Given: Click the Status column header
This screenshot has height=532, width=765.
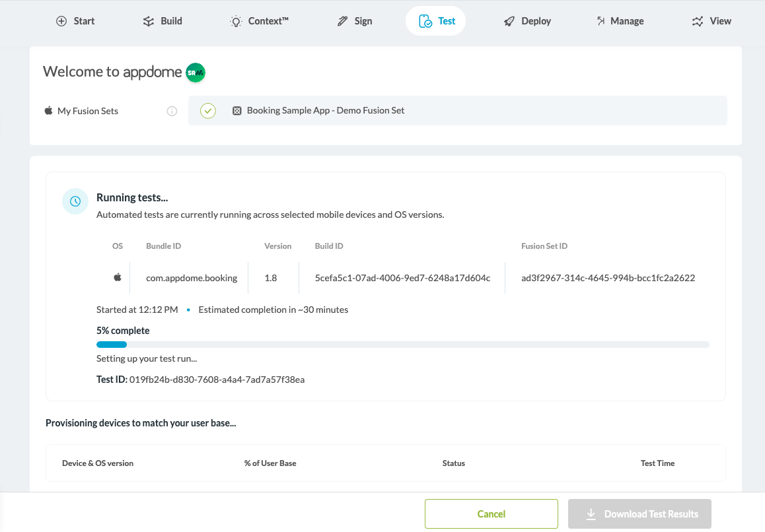Looking at the screenshot, I should (454, 463).
